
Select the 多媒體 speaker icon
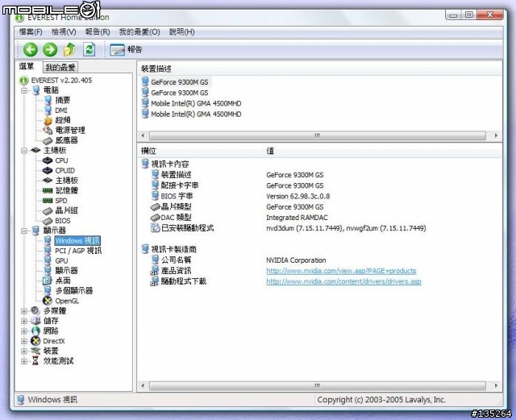[35, 310]
